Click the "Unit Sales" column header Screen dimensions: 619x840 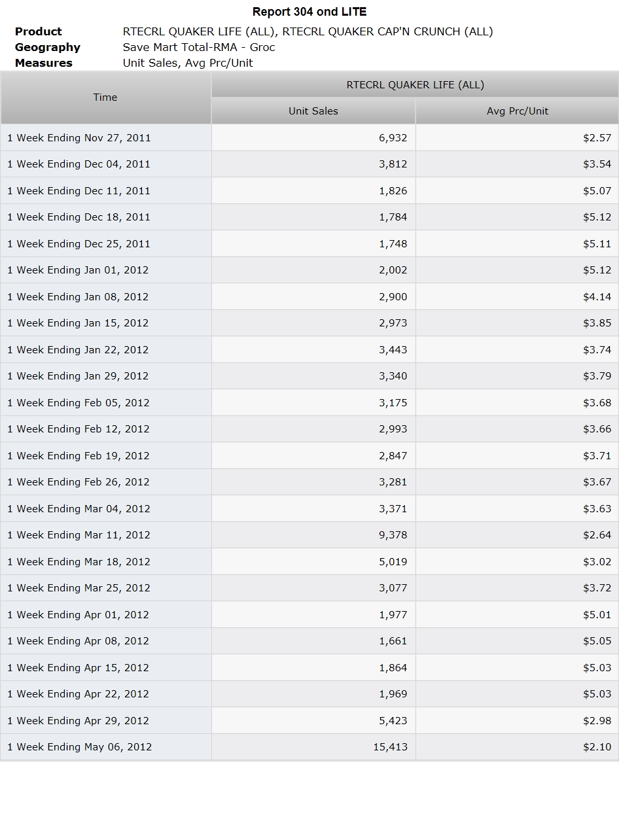tap(313, 111)
